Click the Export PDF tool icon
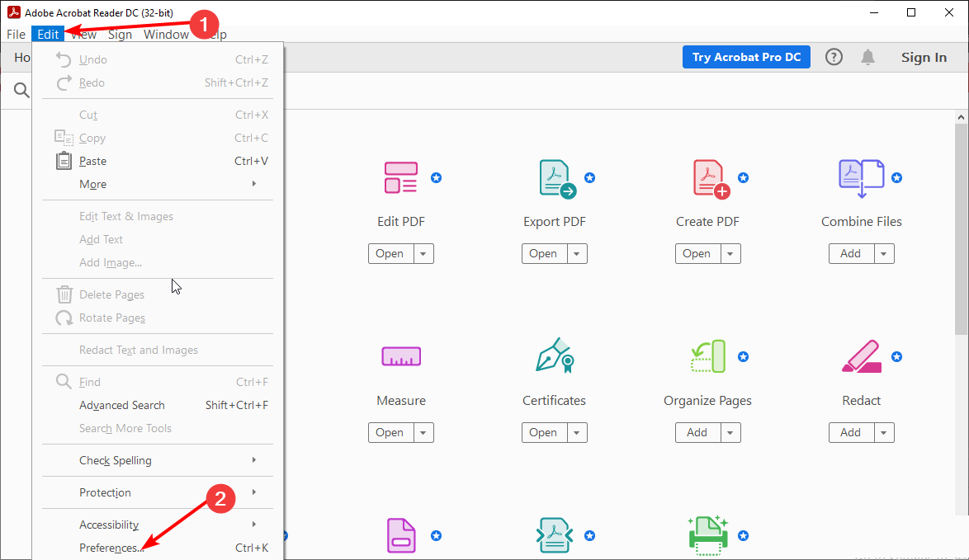Image resolution: width=969 pixels, height=560 pixels. (x=557, y=178)
